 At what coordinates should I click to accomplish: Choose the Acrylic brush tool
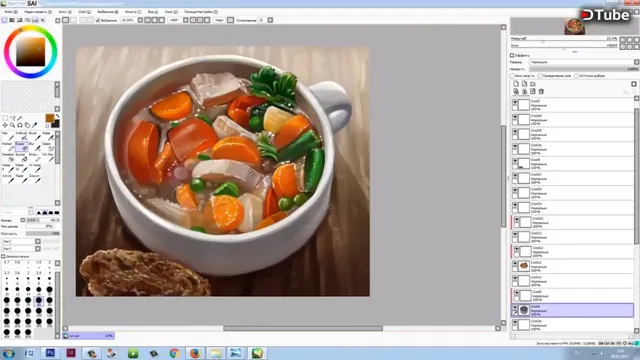click(x=9, y=178)
